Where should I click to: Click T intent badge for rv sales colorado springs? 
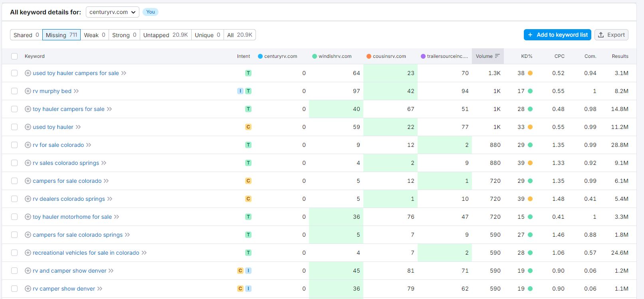point(248,163)
